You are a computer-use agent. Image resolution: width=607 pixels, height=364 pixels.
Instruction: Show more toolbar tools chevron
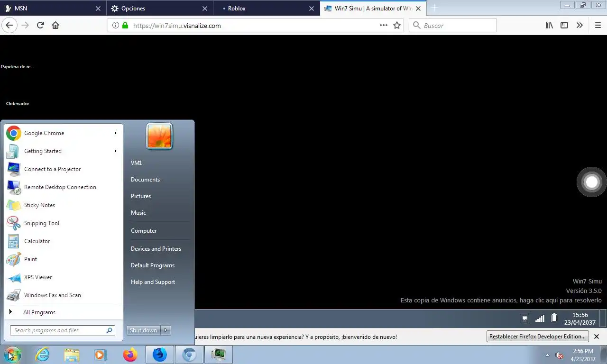coord(579,26)
